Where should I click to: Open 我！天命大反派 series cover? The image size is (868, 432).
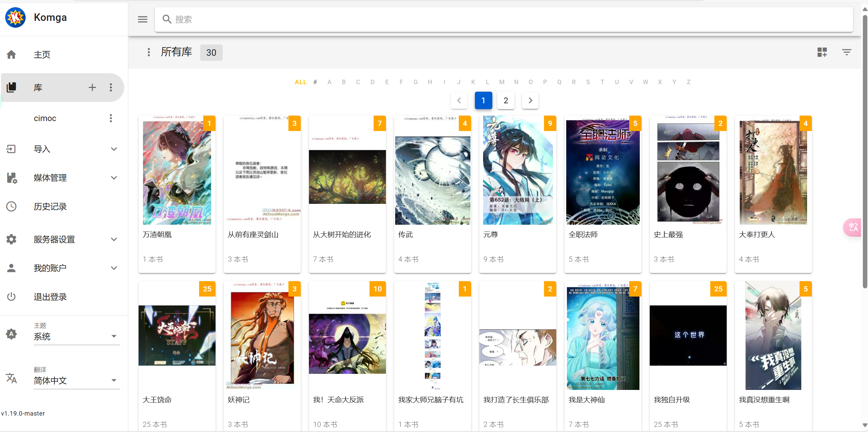pos(347,335)
